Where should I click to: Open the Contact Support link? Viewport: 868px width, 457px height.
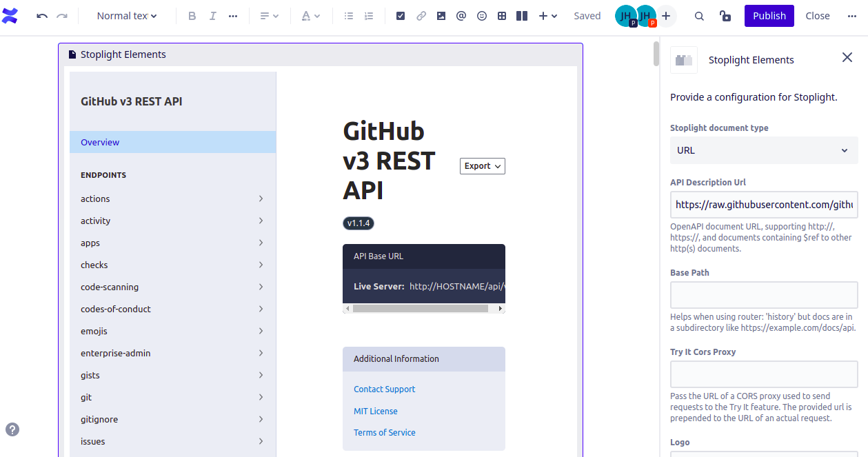[385, 389]
